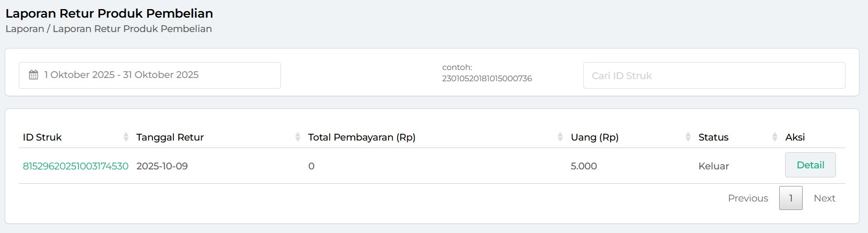
Task: Open the October 2025 date range picker
Action: click(x=150, y=75)
